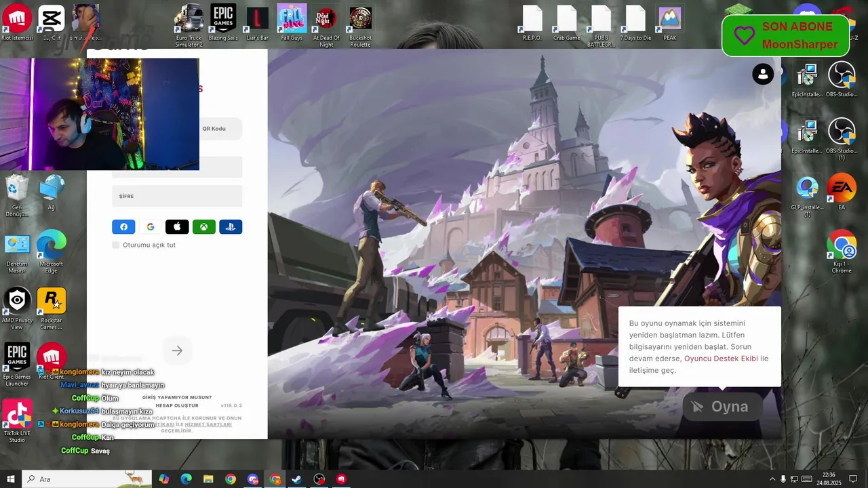The height and width of the screenshot is (488, 868).
Task: Open PUBG BATTLEGROUNDS desktop shortcut
Action: 601,25
